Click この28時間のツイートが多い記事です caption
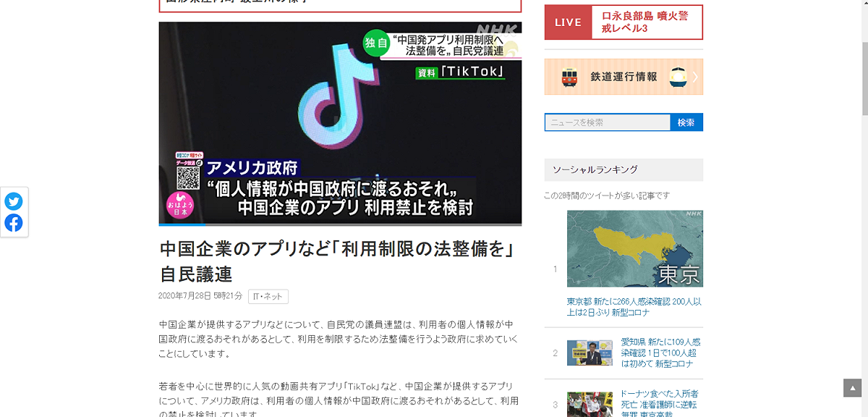Screen dimensions: 868x417 pos(607,195)
